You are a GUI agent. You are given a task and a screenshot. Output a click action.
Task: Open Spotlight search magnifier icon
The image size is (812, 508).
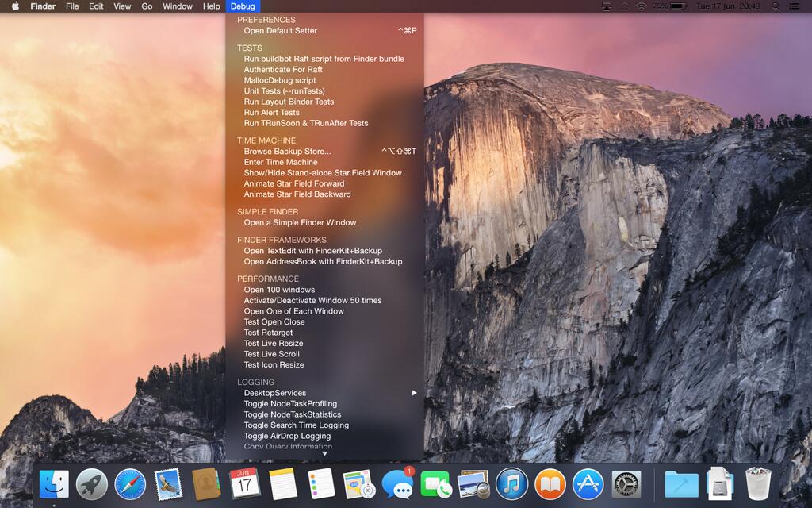point(776,6)
